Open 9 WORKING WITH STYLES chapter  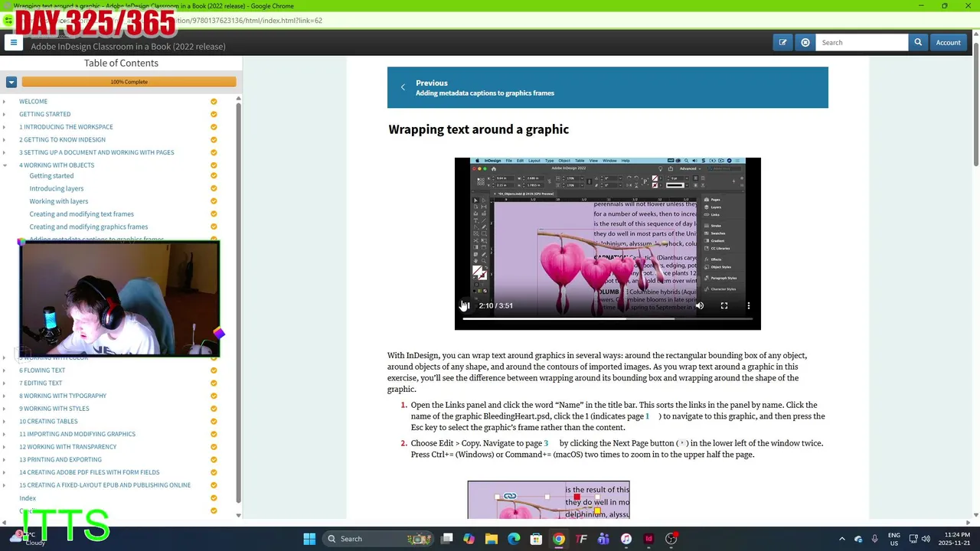point(54,409)
